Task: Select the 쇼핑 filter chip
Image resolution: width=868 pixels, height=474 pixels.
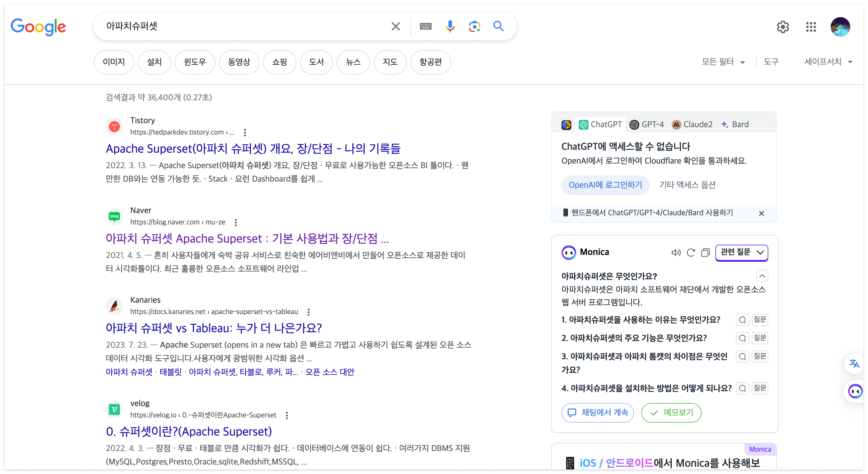Action: pyautogui.click(x=280, y=62)
